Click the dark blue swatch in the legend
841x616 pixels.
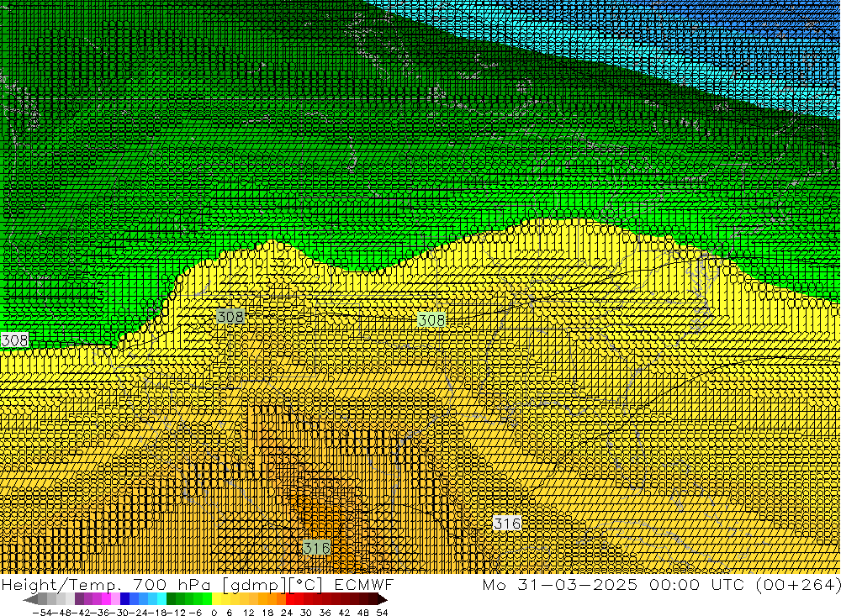pos(124,599)
